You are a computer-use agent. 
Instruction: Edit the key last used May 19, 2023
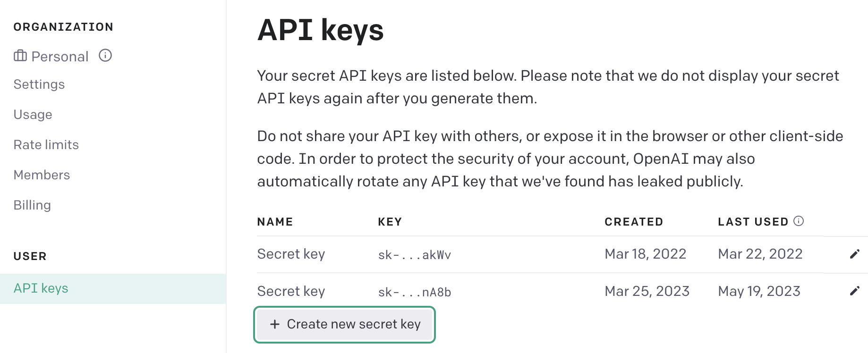pos(855,291)
